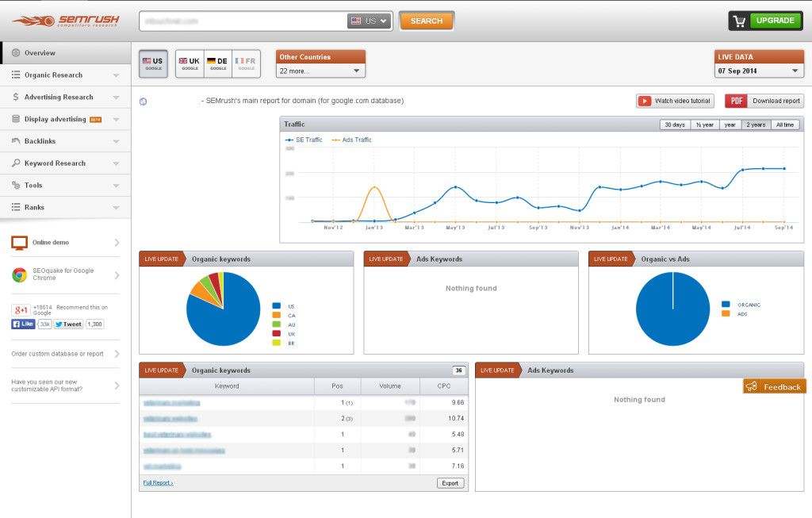Expand the Ranks menu arrow

(116, 208)
